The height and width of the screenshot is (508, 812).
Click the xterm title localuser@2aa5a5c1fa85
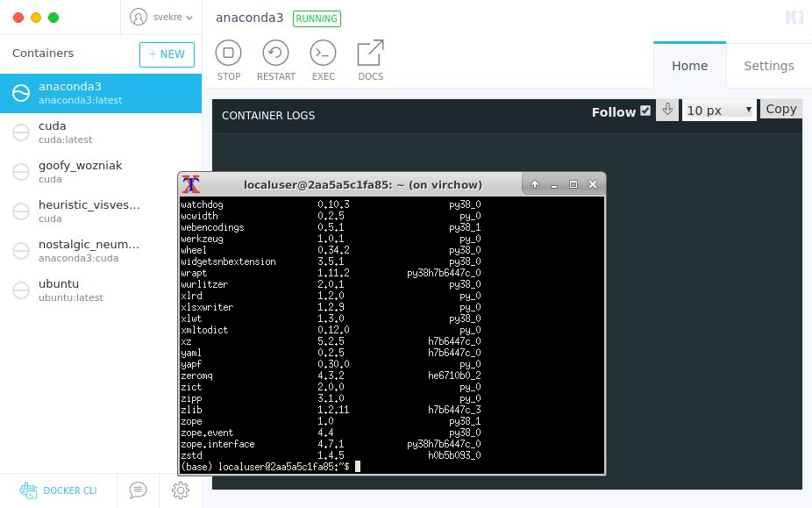point(363,184)
